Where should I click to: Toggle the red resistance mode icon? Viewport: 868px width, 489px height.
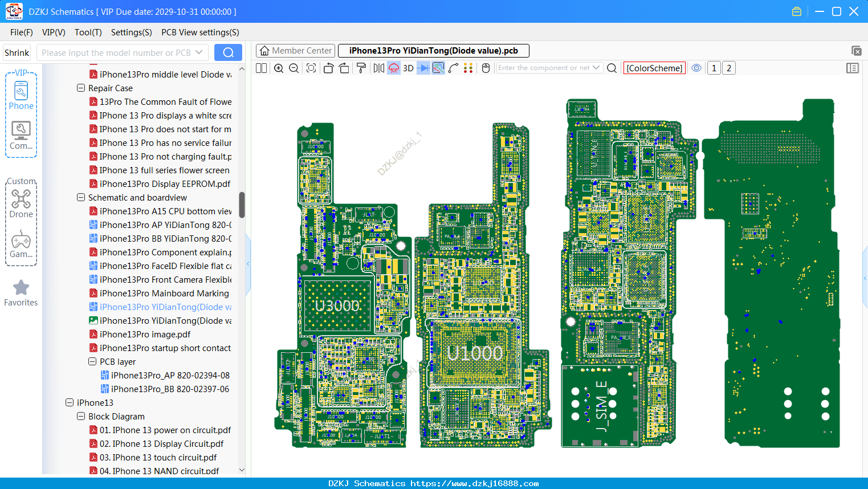394,68
